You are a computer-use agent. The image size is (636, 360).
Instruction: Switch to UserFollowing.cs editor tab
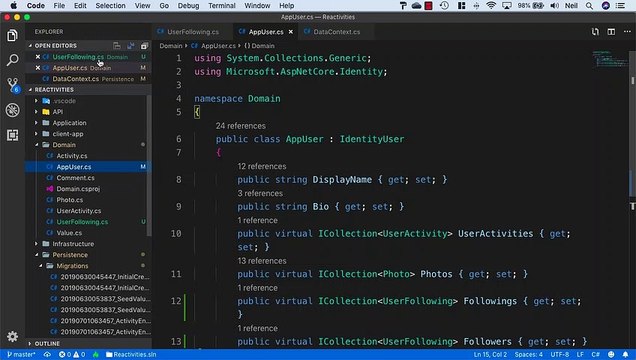coord(193,32)
